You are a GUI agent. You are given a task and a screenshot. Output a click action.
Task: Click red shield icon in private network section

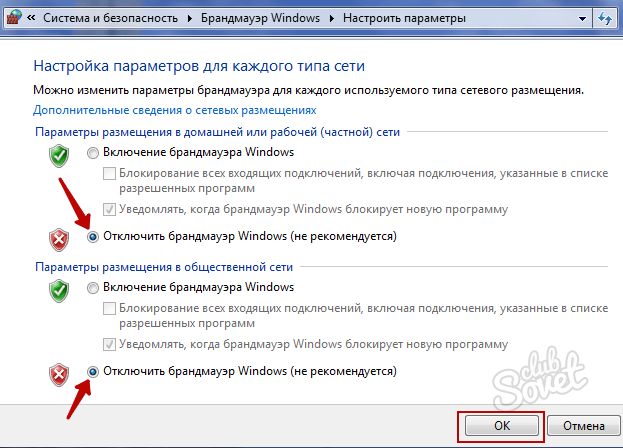click(59, 239)
